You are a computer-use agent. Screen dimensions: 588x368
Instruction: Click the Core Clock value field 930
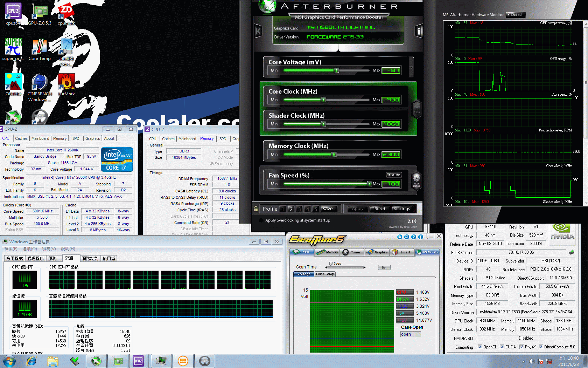pyautogui.click(x=391, y=100)
